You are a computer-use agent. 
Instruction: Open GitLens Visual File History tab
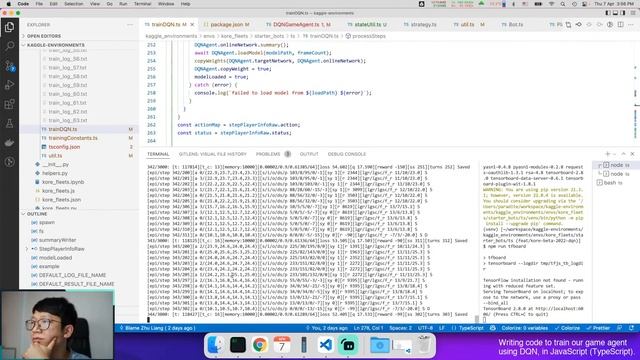213,154
